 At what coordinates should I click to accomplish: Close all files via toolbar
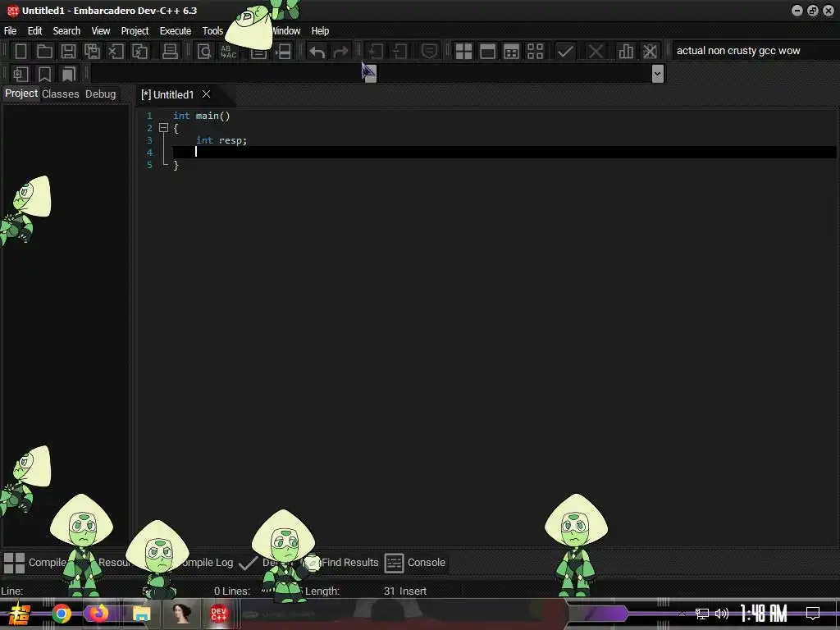pyautogui.click(x=139, y=52)
